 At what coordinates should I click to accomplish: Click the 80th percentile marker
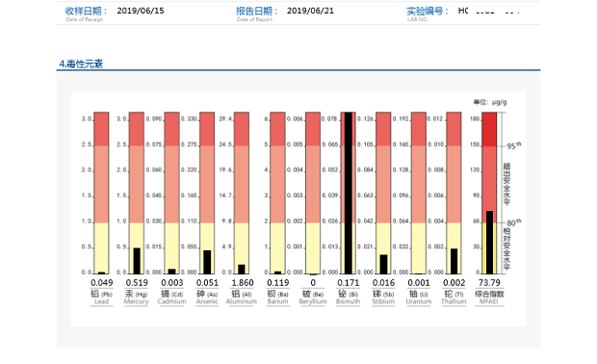514,222
